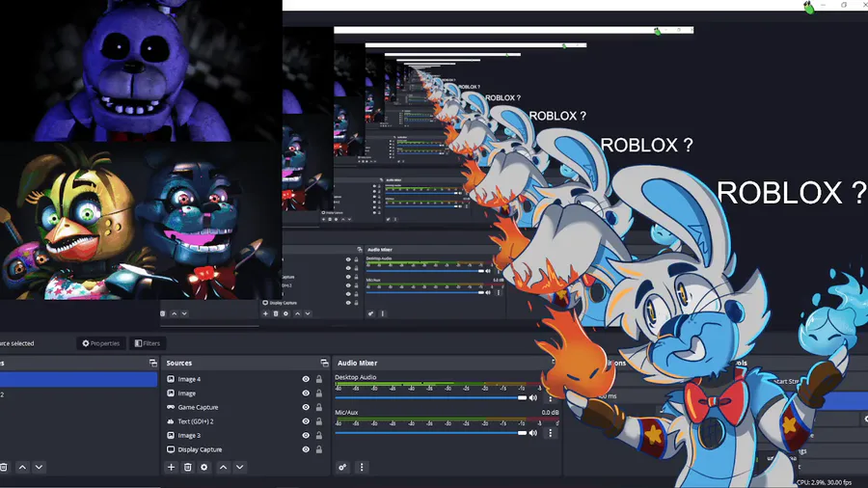Open advanced audio properties gear in Audio Mixer
Image resolution: width=868 pixels, height=488 pixels.
point(342,467)
